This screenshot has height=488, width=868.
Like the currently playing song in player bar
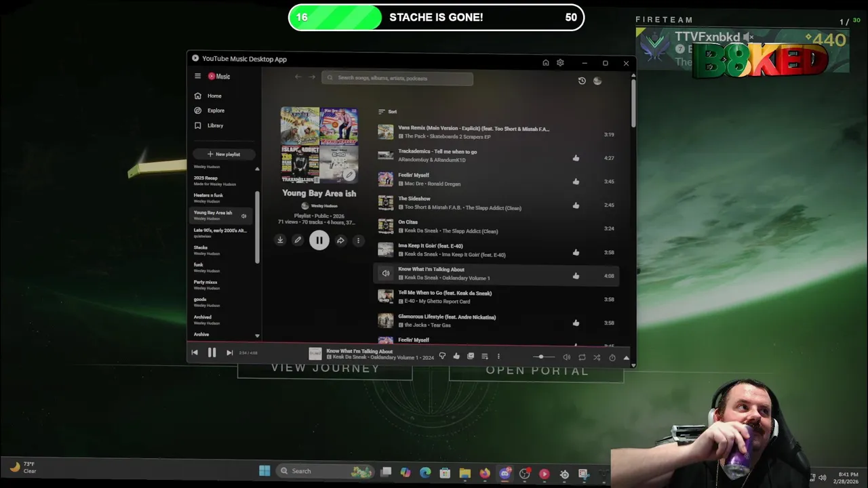(456, 356)
